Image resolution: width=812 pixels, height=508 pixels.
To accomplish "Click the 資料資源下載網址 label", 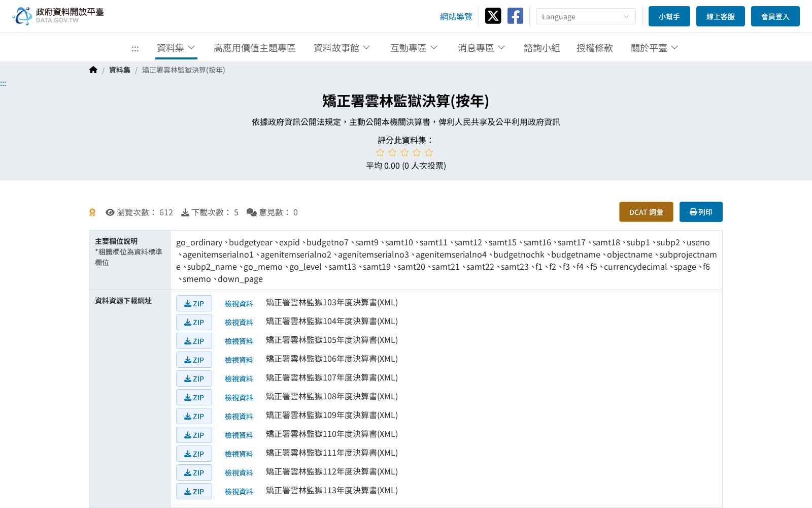I will [123, 301].
